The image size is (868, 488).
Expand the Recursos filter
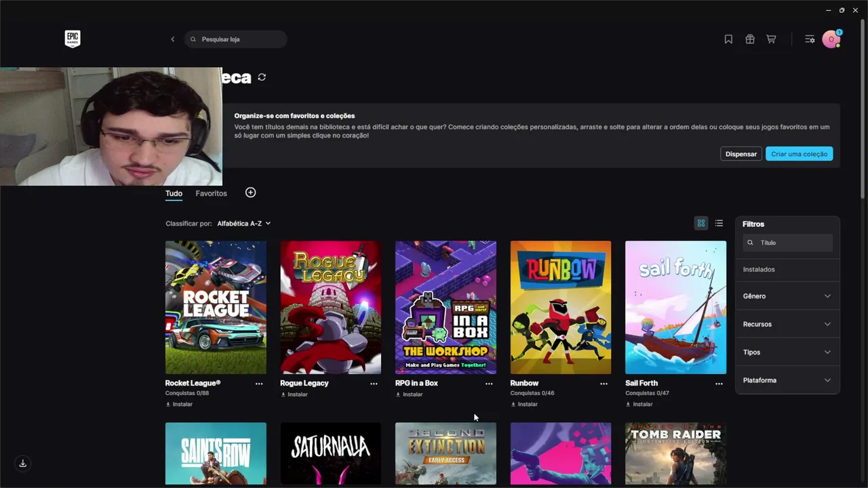[787, 324]
